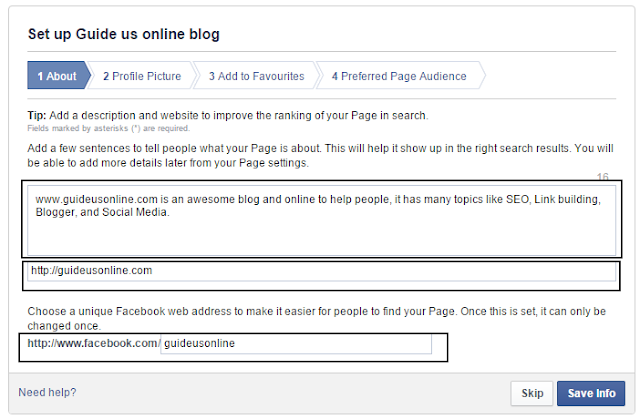Go to the Add to Favourites tab
The image size is (640, 419).
click(256, 76)
